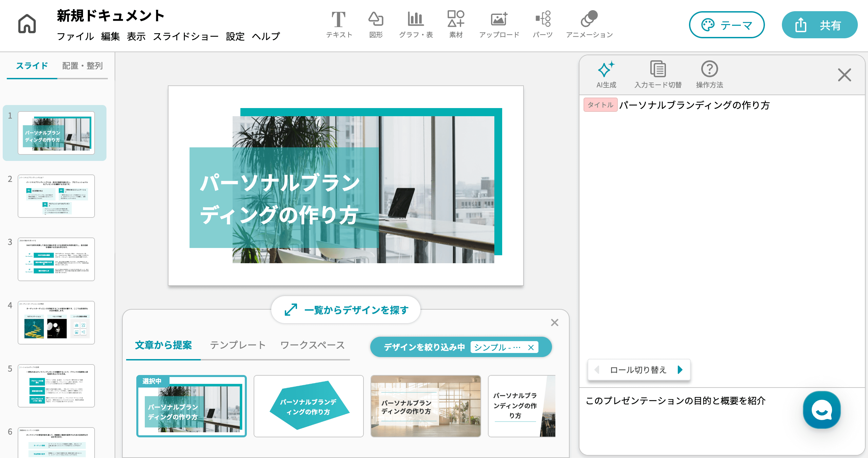Open the ファイル menu
This screenshot has height=458, width=868.
[75, 36]
